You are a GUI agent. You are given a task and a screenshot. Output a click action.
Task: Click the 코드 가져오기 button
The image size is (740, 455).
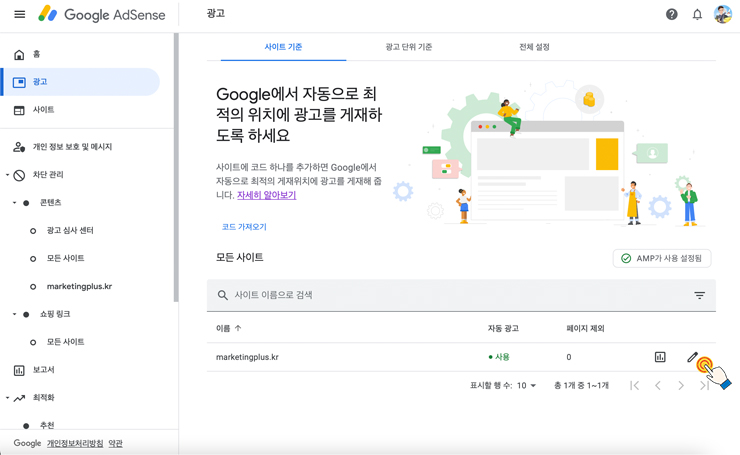point(244,227)
